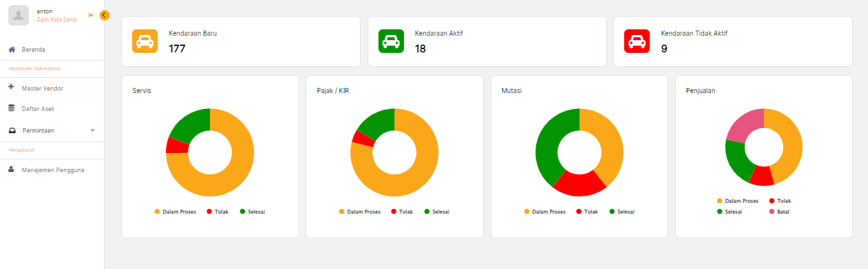Click the green Kendaraan Aktif car icon

click(391, 41)
